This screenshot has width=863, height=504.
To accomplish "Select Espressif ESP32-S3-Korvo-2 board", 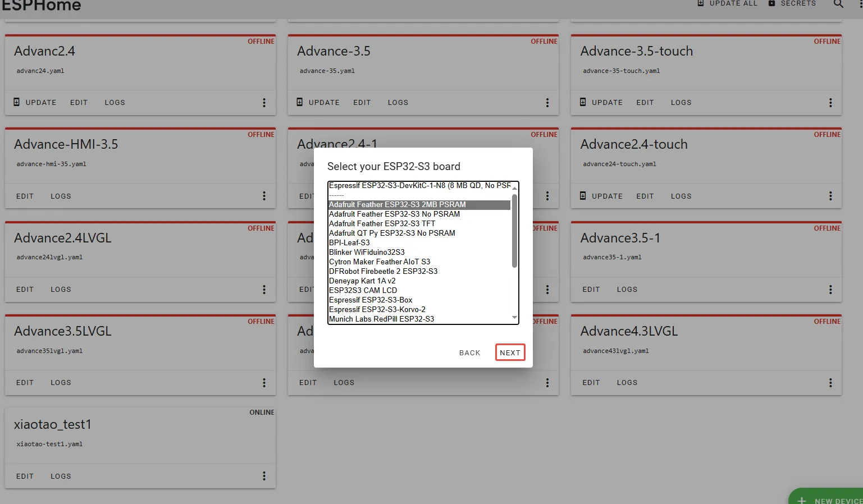I will pos(419,310).
